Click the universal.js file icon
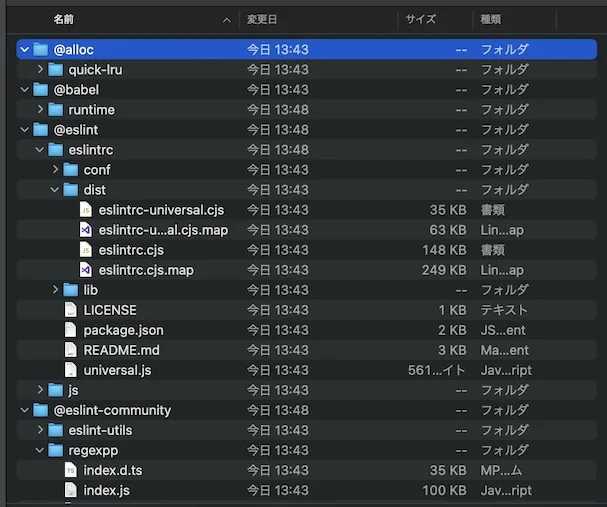The image size is (607, 507). [71, 370]
